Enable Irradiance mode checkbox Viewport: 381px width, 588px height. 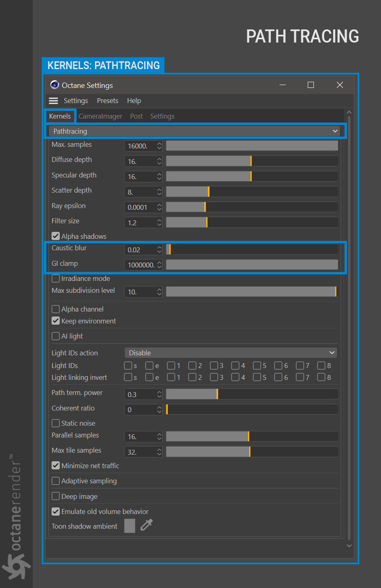pos(56,278)
